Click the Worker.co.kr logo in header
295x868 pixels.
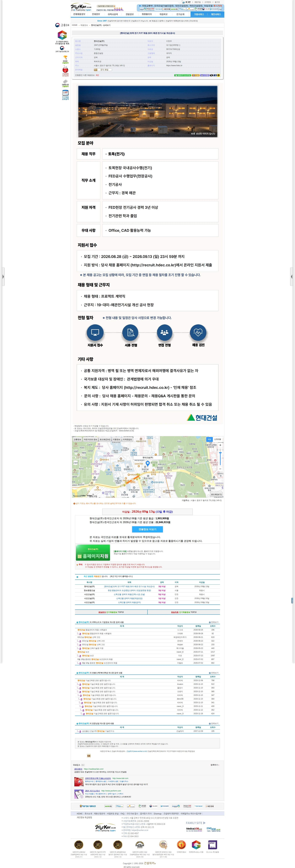coord(81,7)
